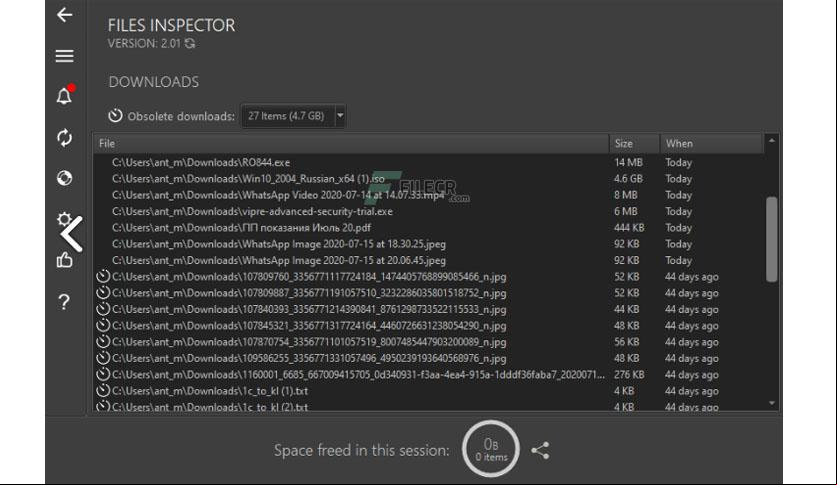Select the RO844.exe file row
The image size is (837, 485).
pos(429,162)
